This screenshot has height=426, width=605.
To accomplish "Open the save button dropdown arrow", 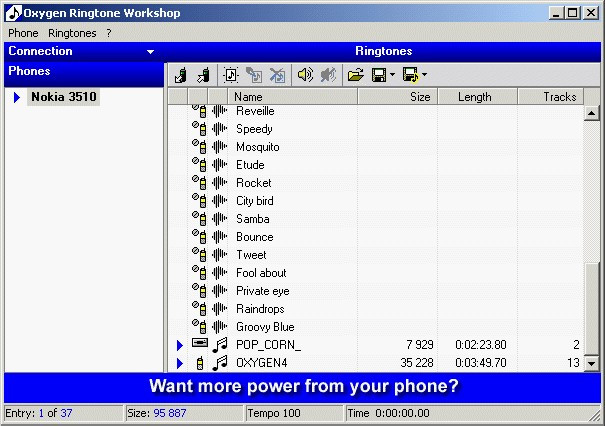I will point(392,74).
